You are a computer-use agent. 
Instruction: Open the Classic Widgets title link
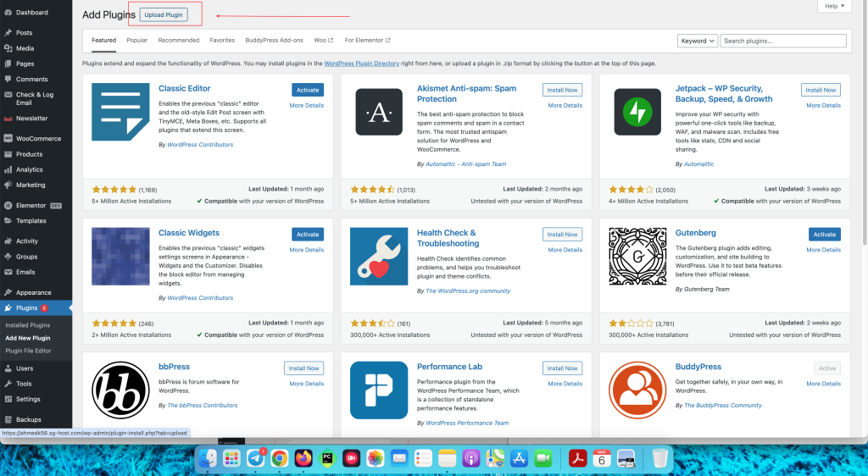coord(189,233)
